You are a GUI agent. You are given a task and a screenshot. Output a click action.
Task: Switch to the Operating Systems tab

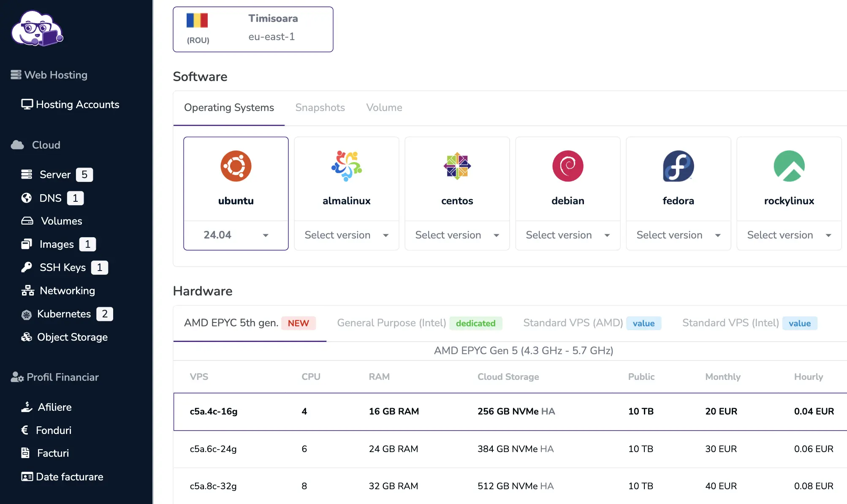229,108
